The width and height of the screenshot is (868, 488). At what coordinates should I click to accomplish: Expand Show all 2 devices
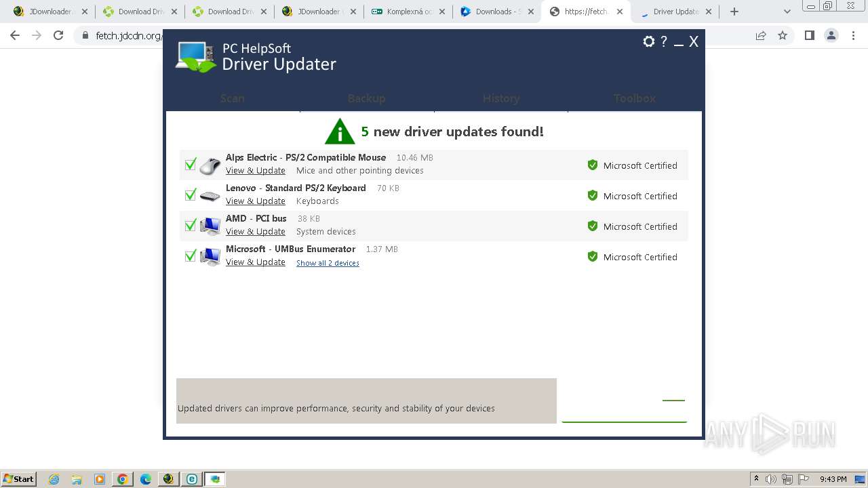click(328, 263)
